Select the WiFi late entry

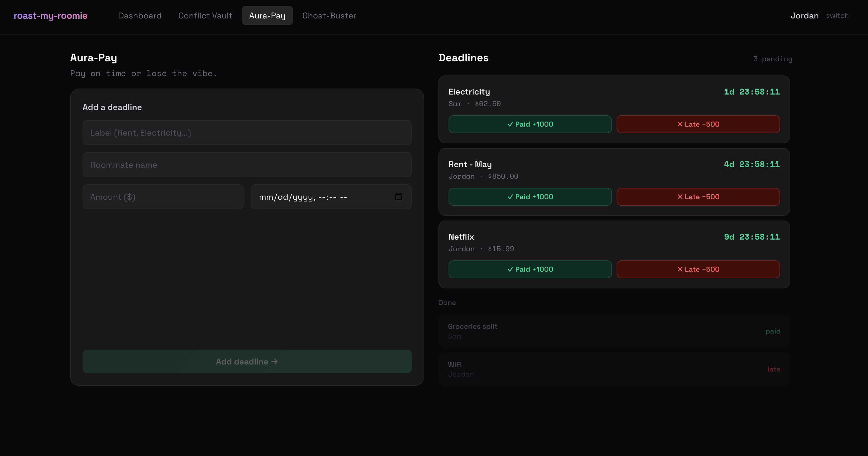[x=614, y=369]
